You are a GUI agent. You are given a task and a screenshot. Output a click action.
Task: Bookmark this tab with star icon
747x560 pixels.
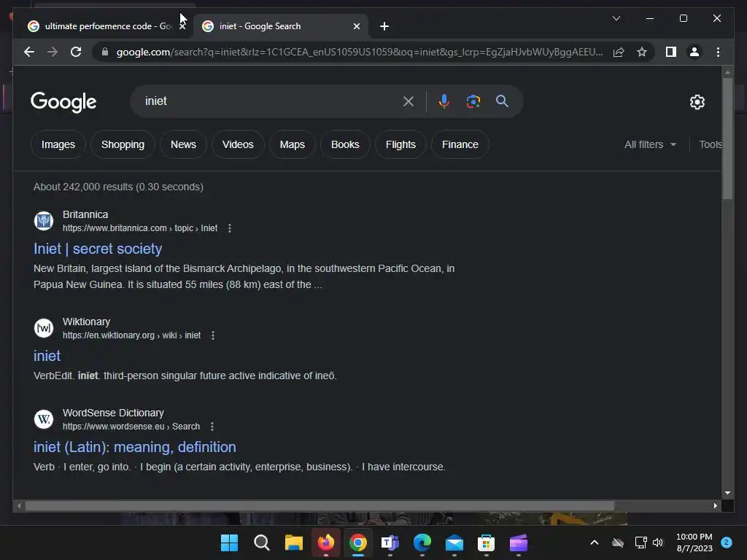point(642,52)
